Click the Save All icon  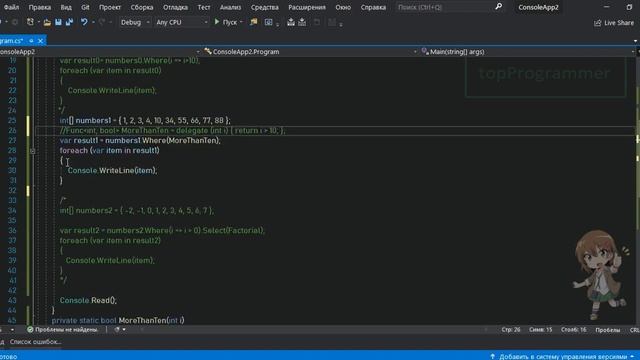click(x=69, y=22)
